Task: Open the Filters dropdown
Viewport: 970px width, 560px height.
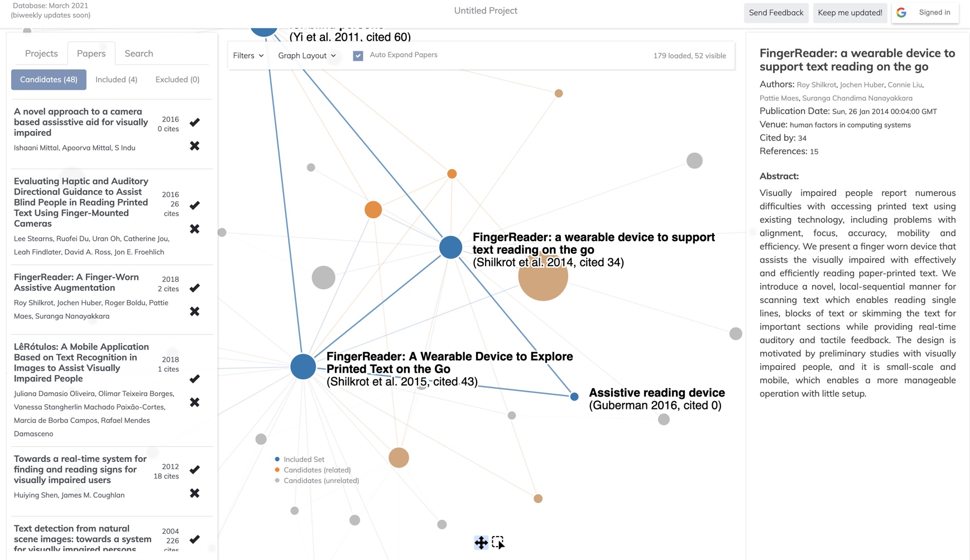Action: coord(248,55)
